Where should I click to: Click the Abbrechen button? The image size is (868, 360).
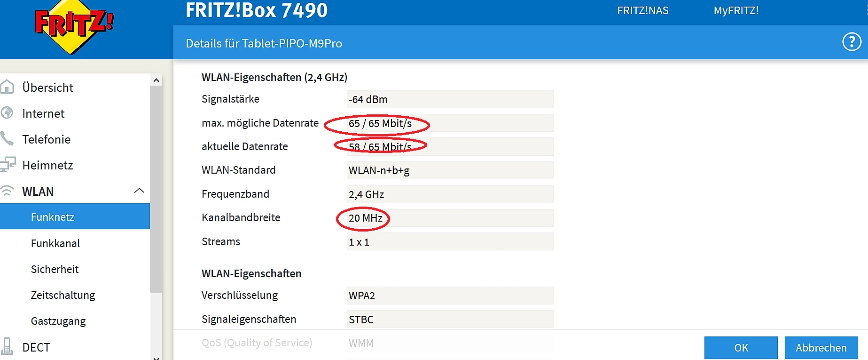[821, 348]
